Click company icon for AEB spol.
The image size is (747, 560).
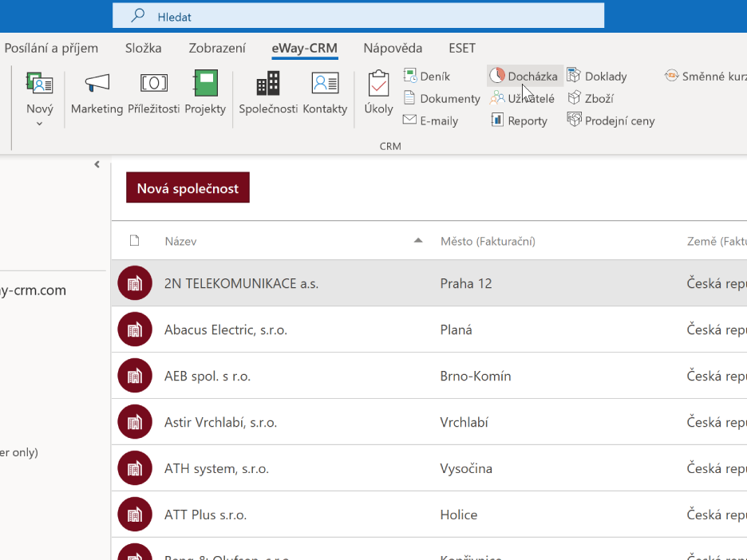(135, 375)
